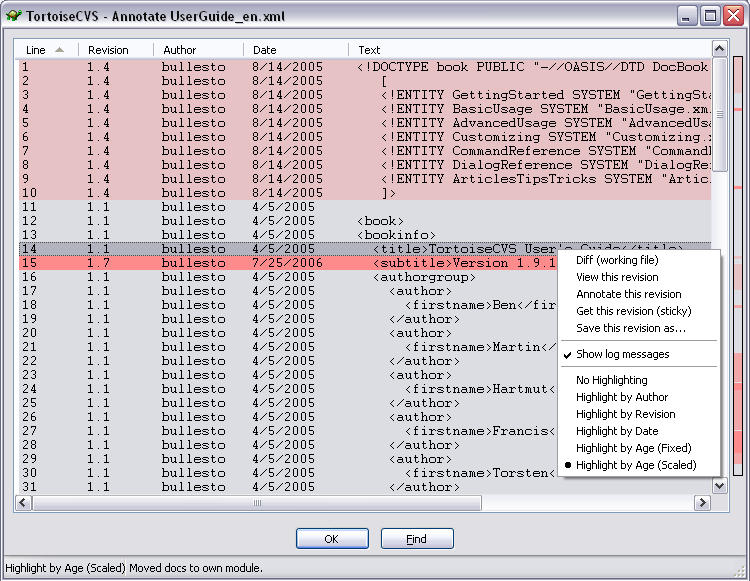Select Highlight by Author option

coord(639,397)
